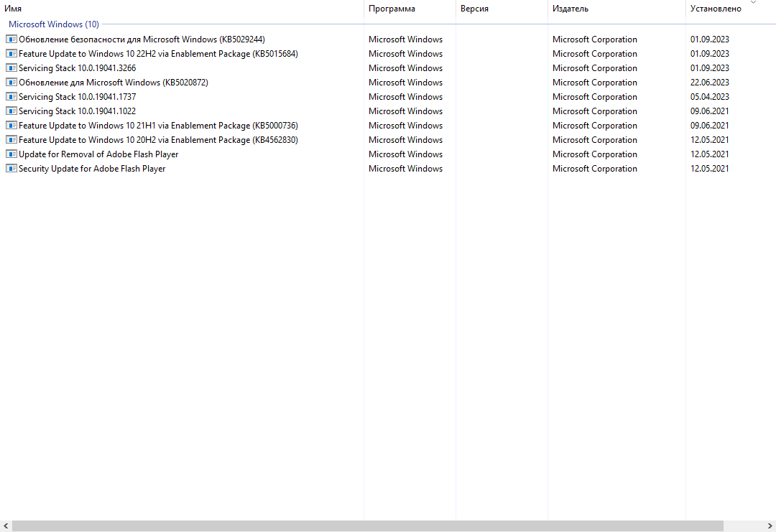
Task: Click icon of Servicing Stack 10.0.19041.1022
Action: click(x=11, y=111)
